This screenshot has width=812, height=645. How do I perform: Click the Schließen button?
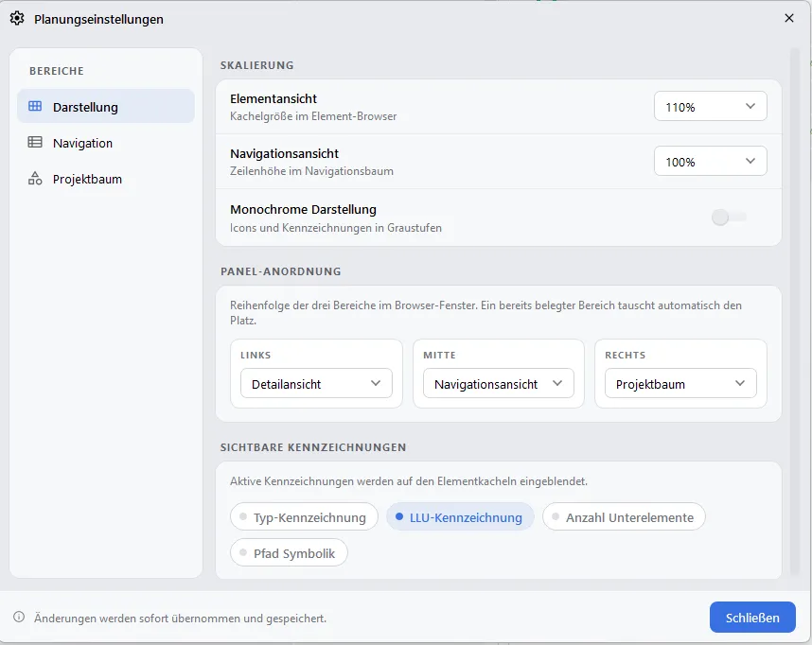752,617
